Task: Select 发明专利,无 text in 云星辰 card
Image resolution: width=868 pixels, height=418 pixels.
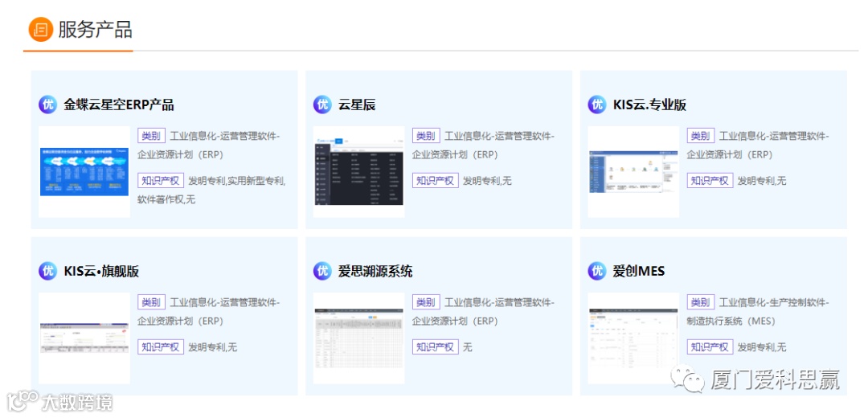Action: point(487,181)
